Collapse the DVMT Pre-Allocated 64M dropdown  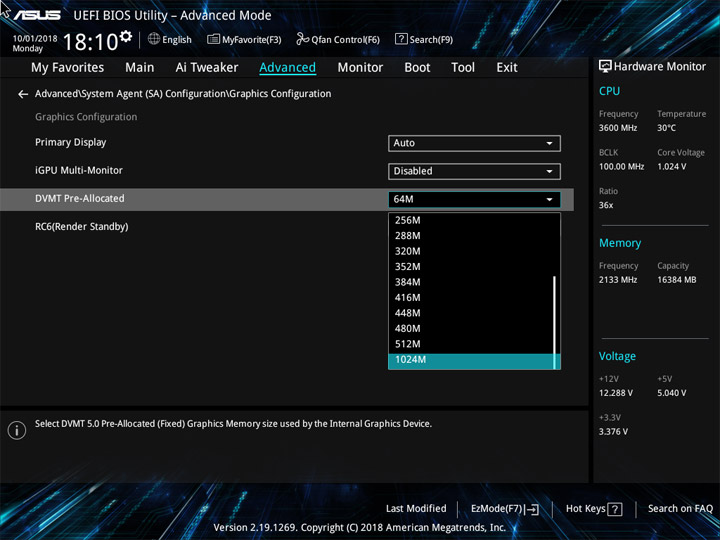[474, 199]
